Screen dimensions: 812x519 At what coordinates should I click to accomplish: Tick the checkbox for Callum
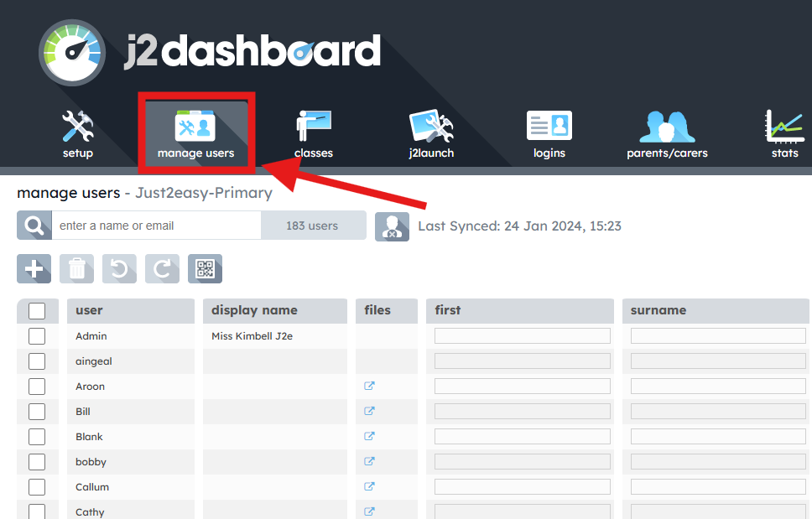[37, 487]
